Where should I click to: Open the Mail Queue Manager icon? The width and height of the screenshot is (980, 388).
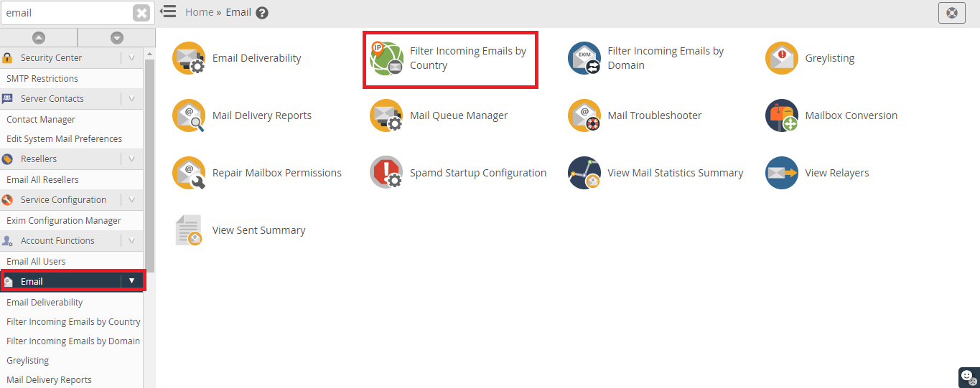(386, 115)
